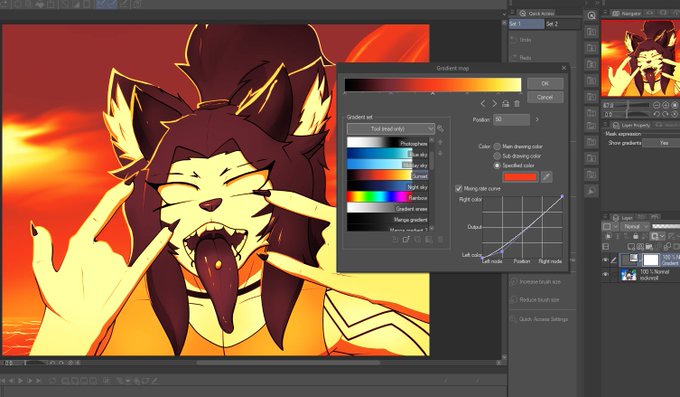This screenshot has width=680, height=397.
Task: Click the gradient preview bar
Action: (433, 85)
